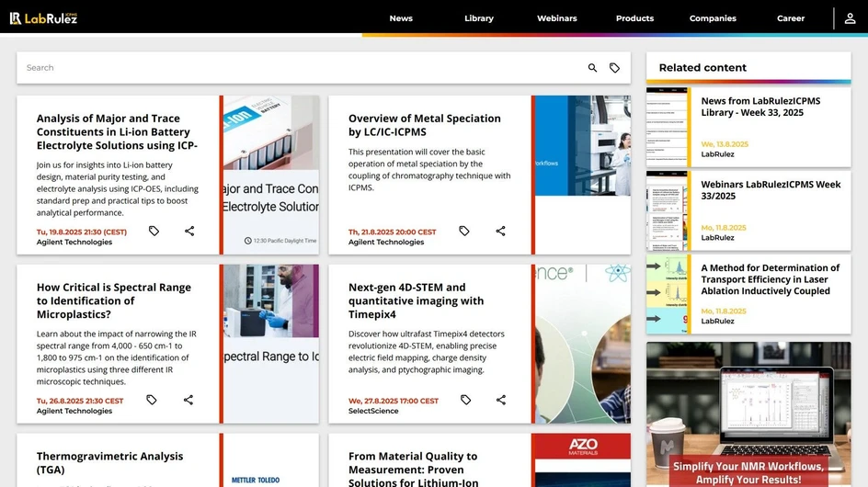Image resolution: width=868 pixels, height=487 pixels.
Task: Share the Timepix4 4D-STEM webinar
Action: pos(501,400)
